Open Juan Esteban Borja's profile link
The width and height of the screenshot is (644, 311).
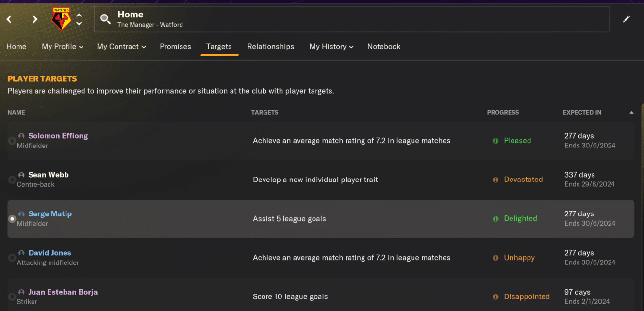63,292
